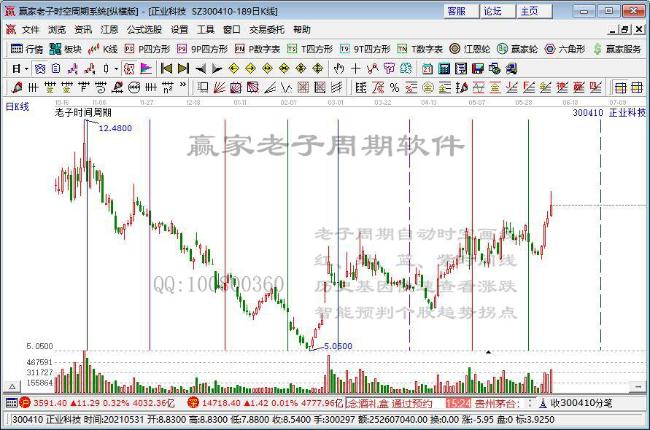Click the yellow diamond right-arrow icon

250,68
